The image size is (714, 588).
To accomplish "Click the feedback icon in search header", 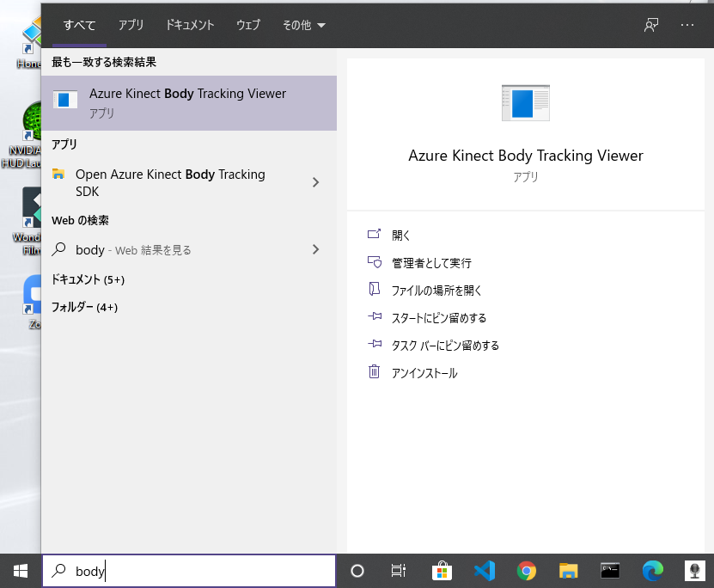I will [x=651, y=25].
